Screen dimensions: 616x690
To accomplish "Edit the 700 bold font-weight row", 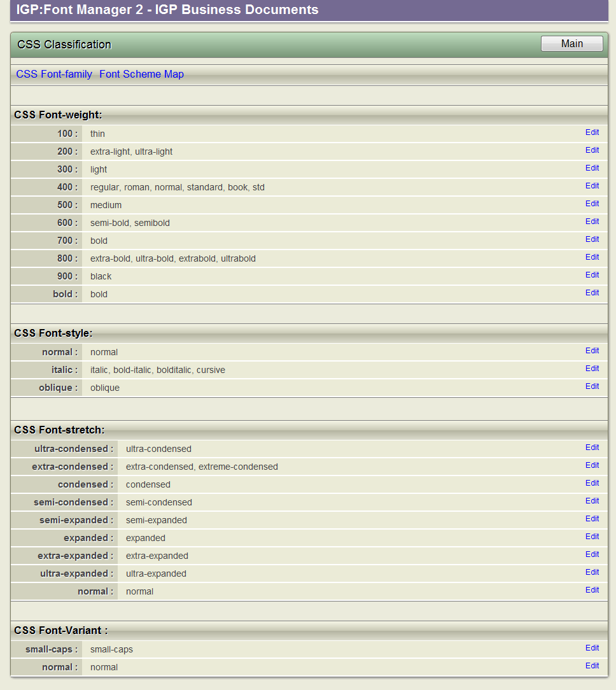I will [592, 239].
